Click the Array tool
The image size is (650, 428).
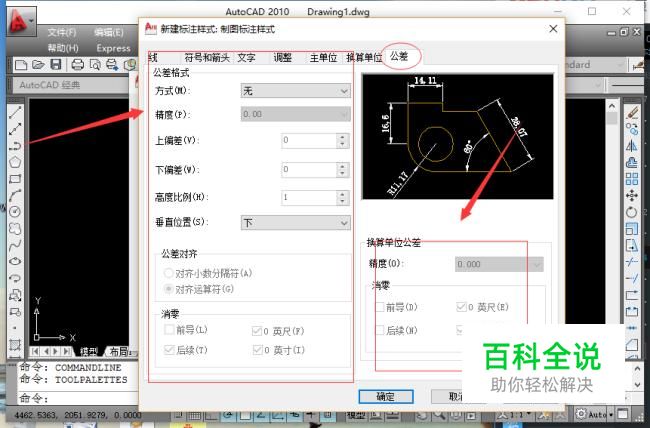pyautogui.click(x=632, y=179)
